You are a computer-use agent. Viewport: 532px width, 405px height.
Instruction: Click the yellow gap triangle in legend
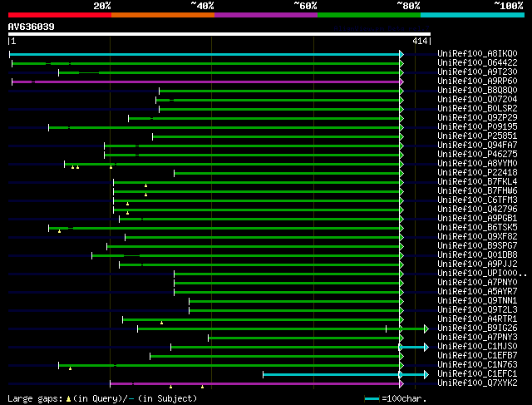coord(68,399)
